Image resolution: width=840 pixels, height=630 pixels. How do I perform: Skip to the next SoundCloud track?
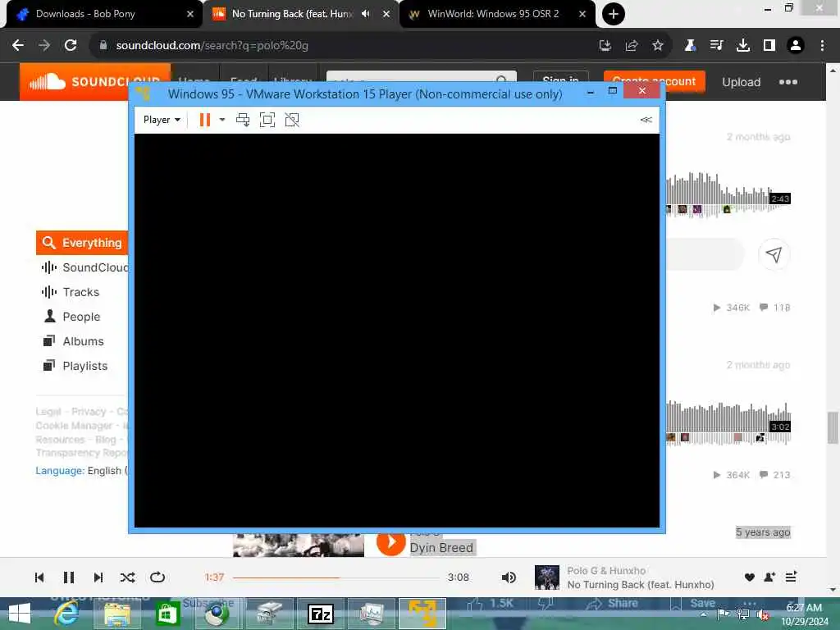[x=98, y=577]
